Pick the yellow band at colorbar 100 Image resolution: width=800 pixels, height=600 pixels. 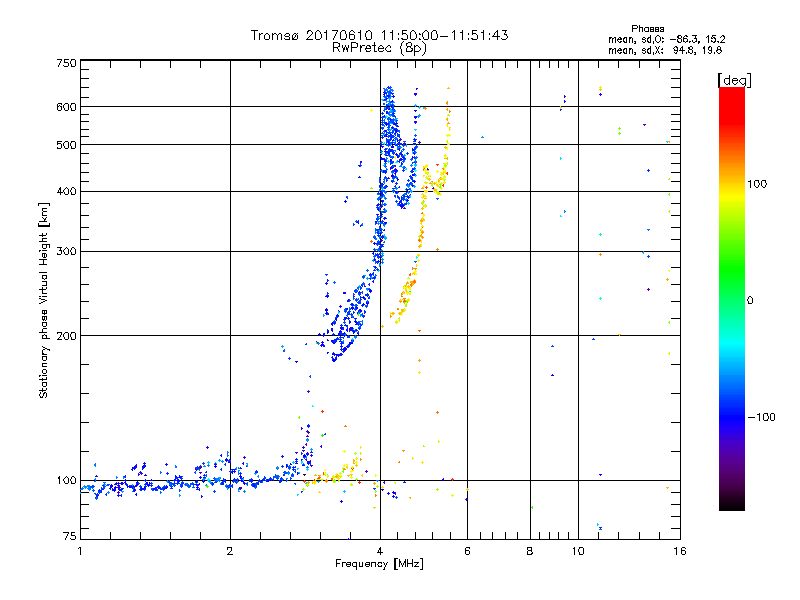[x=731, y=184]
